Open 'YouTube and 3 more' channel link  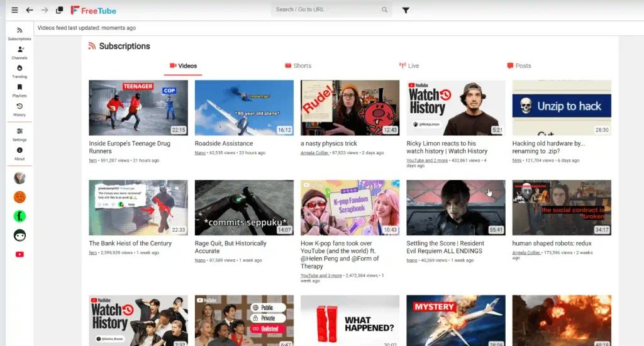(x=321, y=276)
